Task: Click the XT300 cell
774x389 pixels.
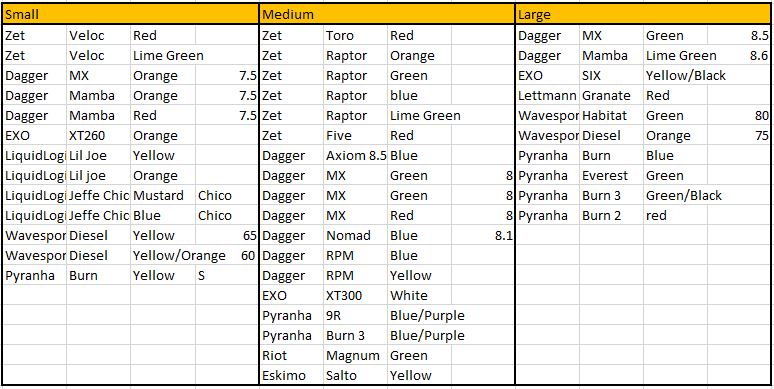Action: pos(355,296)
